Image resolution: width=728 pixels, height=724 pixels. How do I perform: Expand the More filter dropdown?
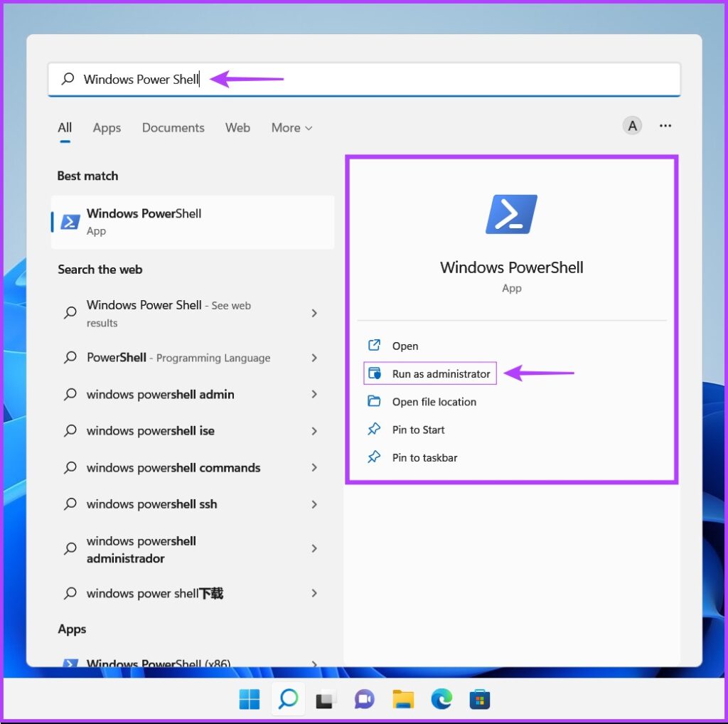[x=291, y=128]
